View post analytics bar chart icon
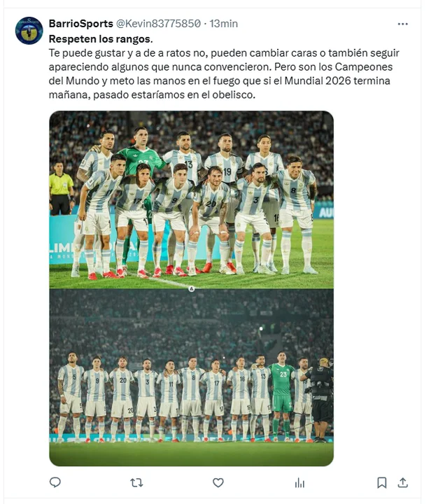Image resolution: width=438 pixels, height=504 pixels. click(299, 482)
